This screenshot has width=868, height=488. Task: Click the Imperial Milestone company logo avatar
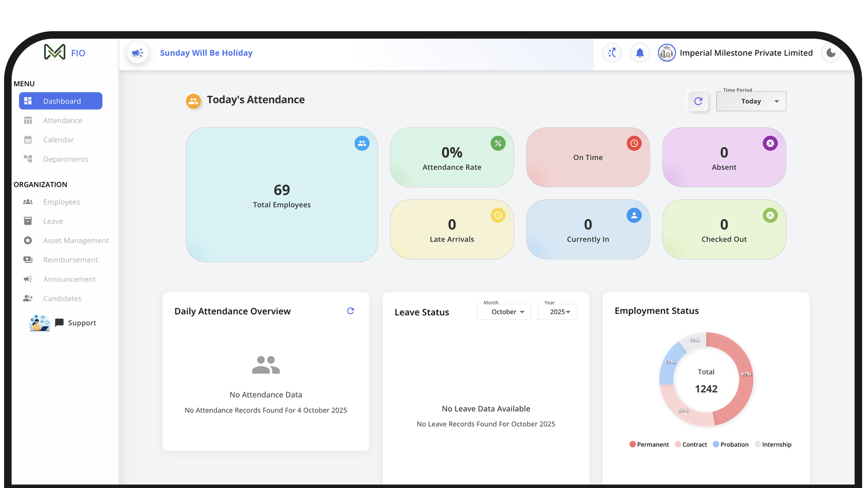point(666,53)
